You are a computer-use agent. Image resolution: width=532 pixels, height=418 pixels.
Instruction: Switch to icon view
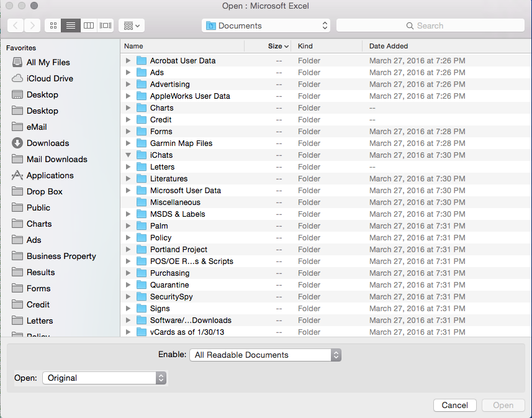pos(53,25)
